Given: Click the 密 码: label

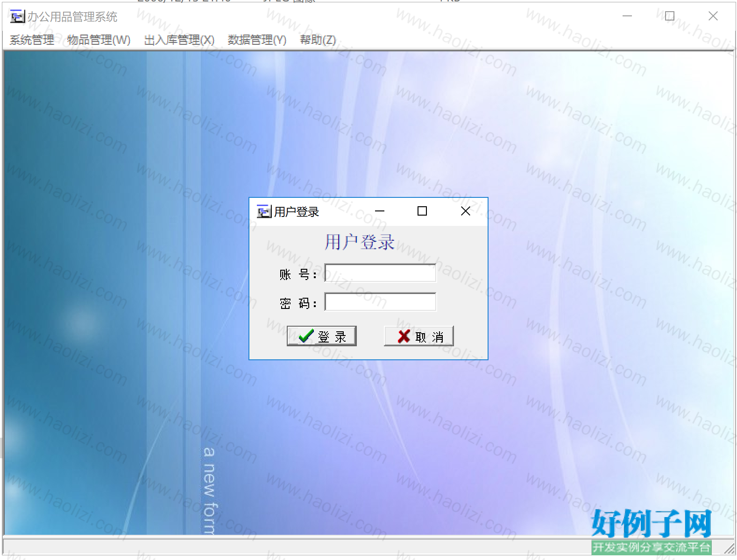Looking at the screenshot, I should 298,303.
